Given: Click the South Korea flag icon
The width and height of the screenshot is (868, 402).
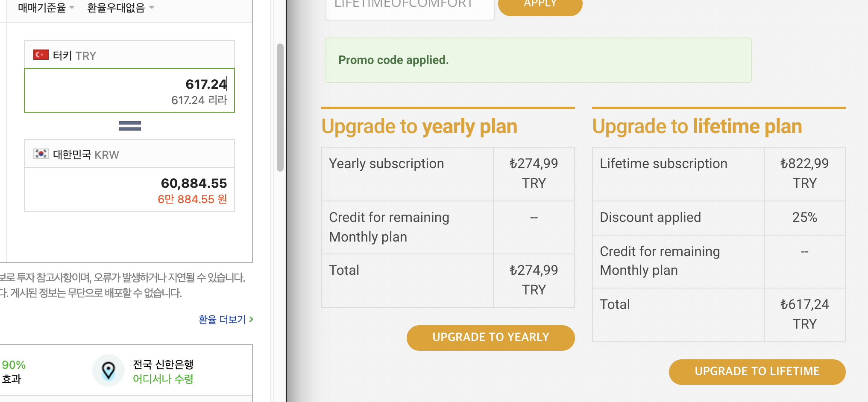Looking at the screenshot, I should 41,154.
